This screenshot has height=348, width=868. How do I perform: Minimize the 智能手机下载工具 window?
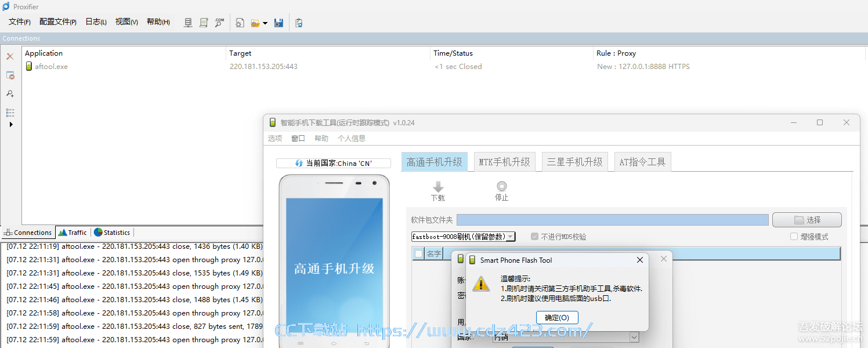[x=793, y=122]
